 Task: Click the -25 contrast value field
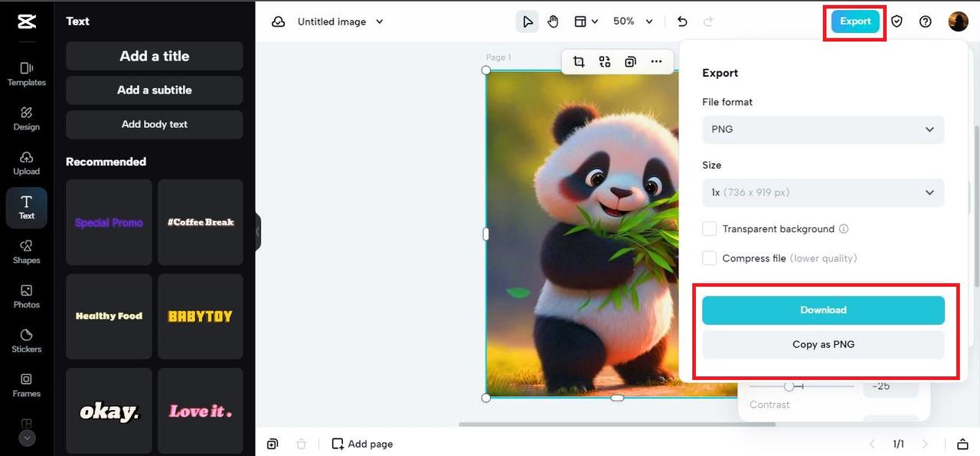(890, 386)
